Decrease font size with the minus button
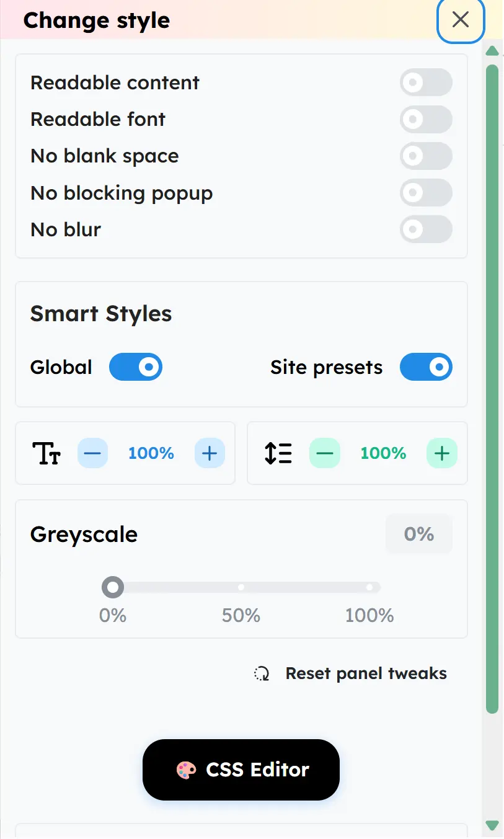Screen dimensions: 504x839 coord(92,453)
